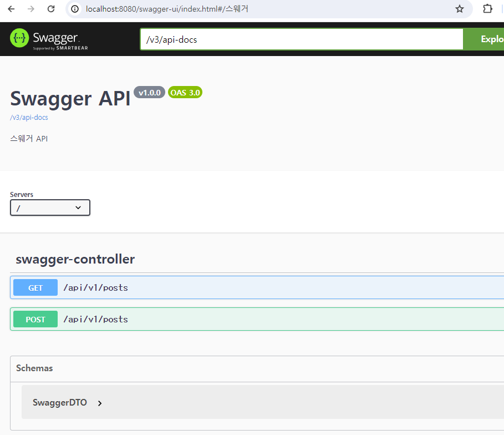Click the v1.0.0 version badge
504x435 pixels.
point(150,92)
